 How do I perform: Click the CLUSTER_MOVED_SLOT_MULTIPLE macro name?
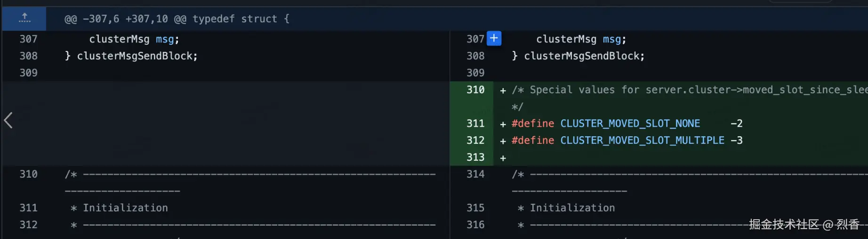(x=642, y=140)
